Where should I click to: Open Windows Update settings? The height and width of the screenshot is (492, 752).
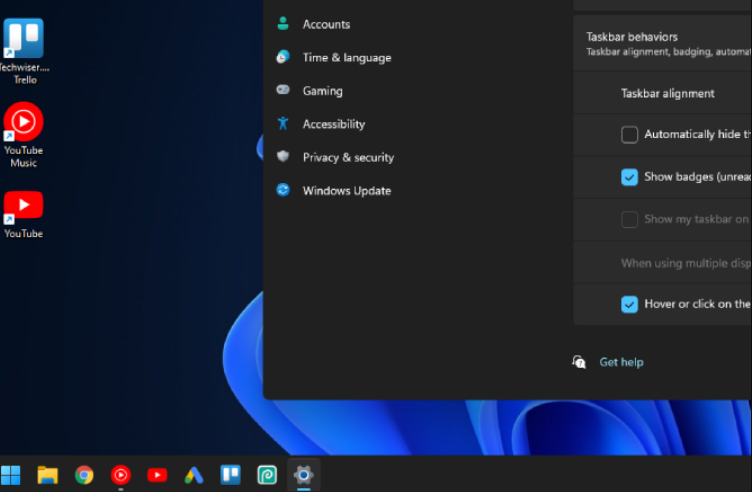pyautogui.click(x=347, y=191)
